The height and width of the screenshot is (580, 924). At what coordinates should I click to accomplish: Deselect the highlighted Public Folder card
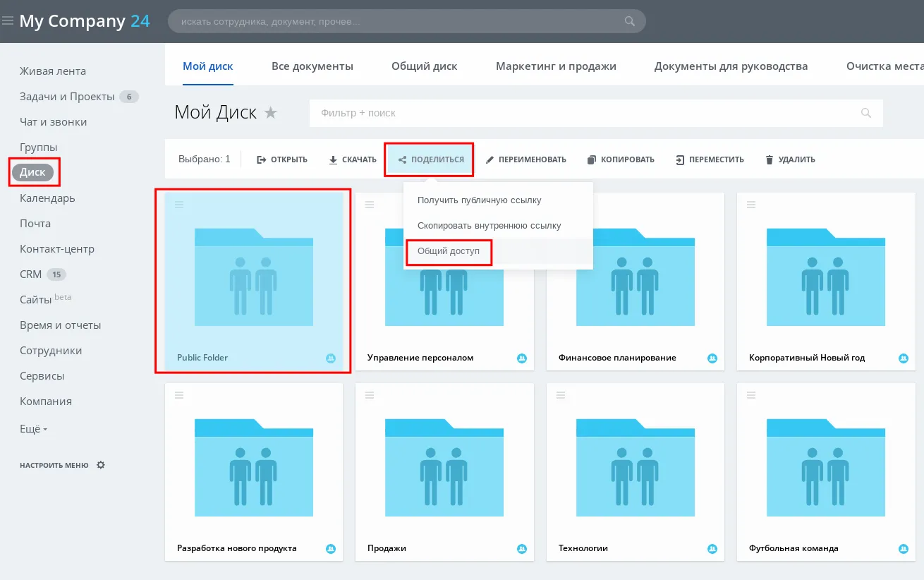click(254, 282)
